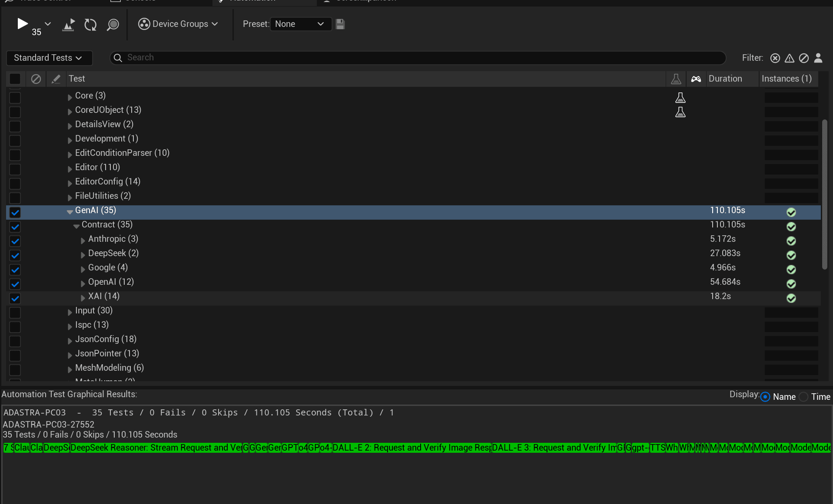Click the 54.684s duration value
833x504 pixels.
pos(725,282)
